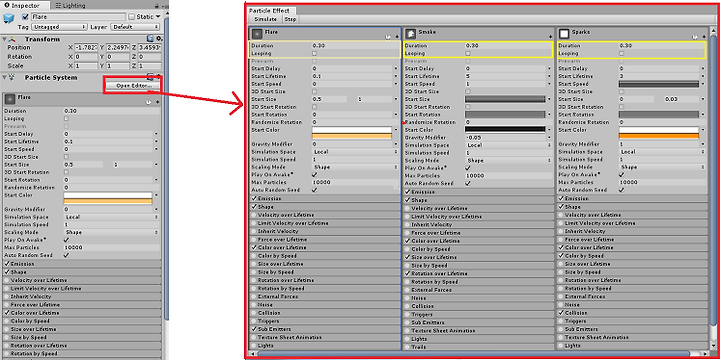Open Transform component help book icon
This screenshot has height=360, width=720.
tap(150, 39)
